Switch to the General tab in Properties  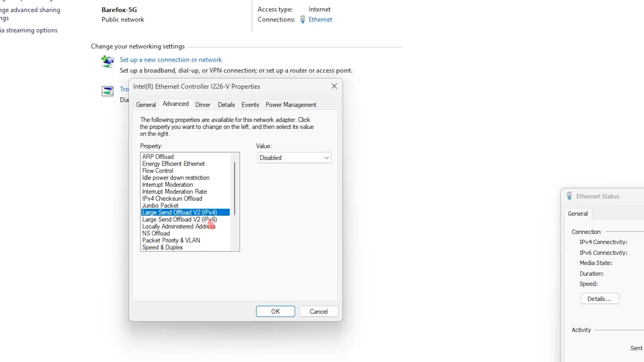(146, 105)
